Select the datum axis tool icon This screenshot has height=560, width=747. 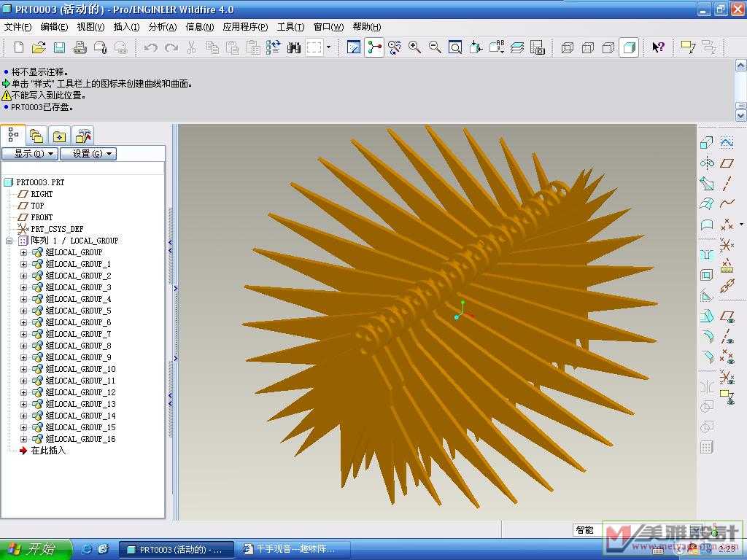[x=727, y=183]
